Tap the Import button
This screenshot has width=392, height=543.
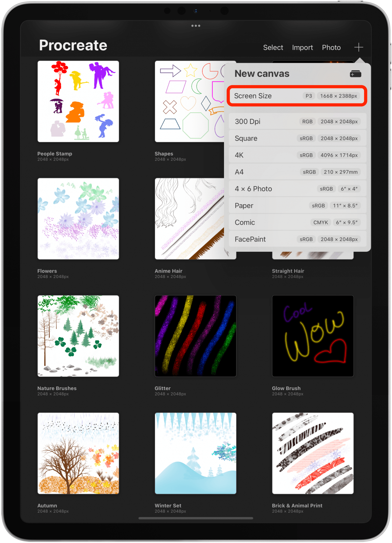click(x=302, y=47)
